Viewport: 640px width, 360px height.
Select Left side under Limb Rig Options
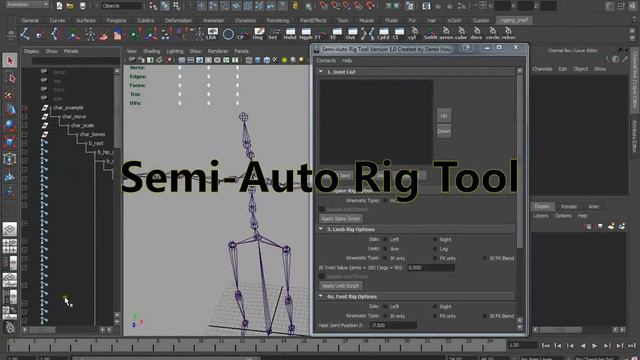pos(385,240)
